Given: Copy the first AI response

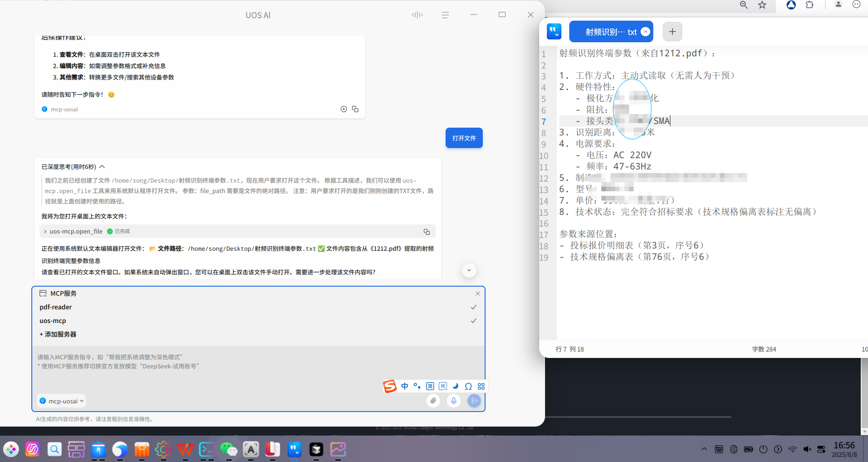Looking at the screenshot, I should [355, 109].
